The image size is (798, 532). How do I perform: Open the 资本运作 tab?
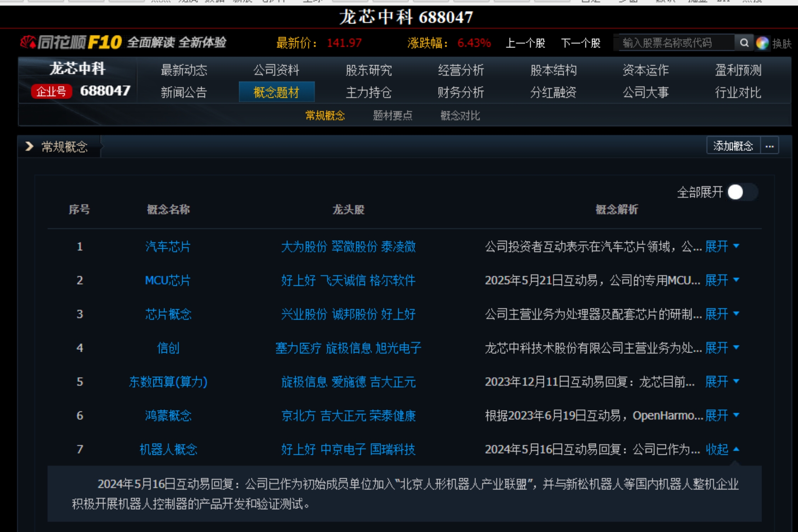pyautogui.click(x=645, y=70)
